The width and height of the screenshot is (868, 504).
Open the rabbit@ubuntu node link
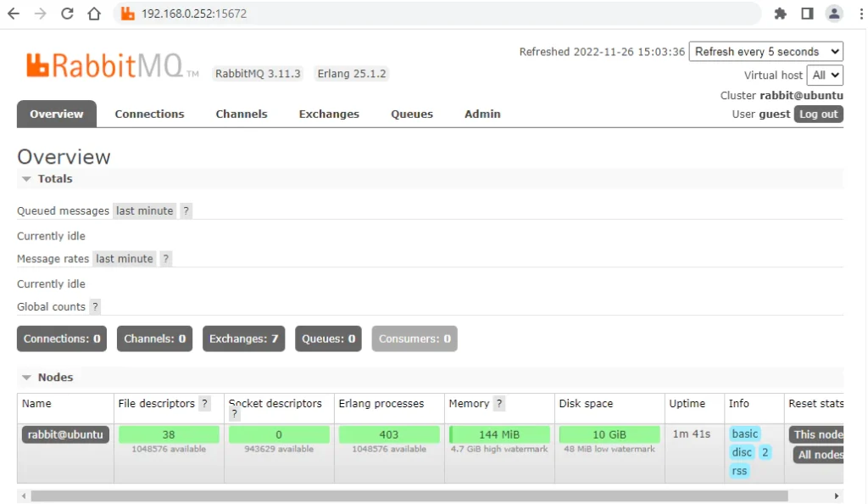point(65,434)
